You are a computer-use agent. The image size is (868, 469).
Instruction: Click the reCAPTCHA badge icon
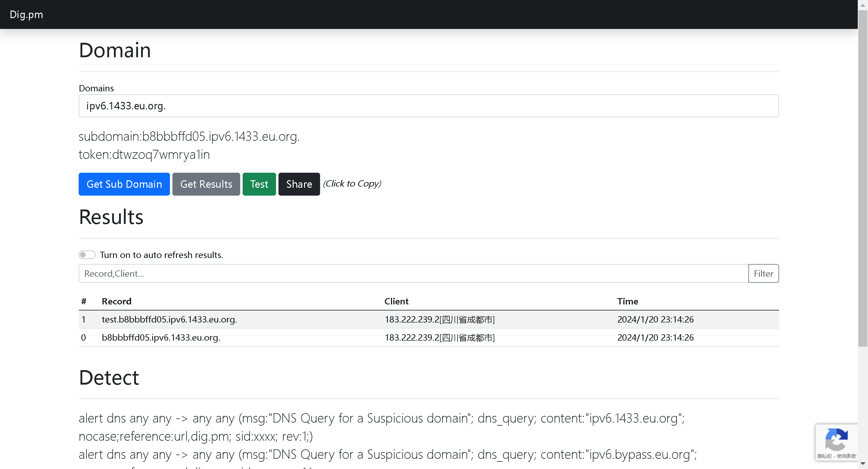(x=836, y=439)
